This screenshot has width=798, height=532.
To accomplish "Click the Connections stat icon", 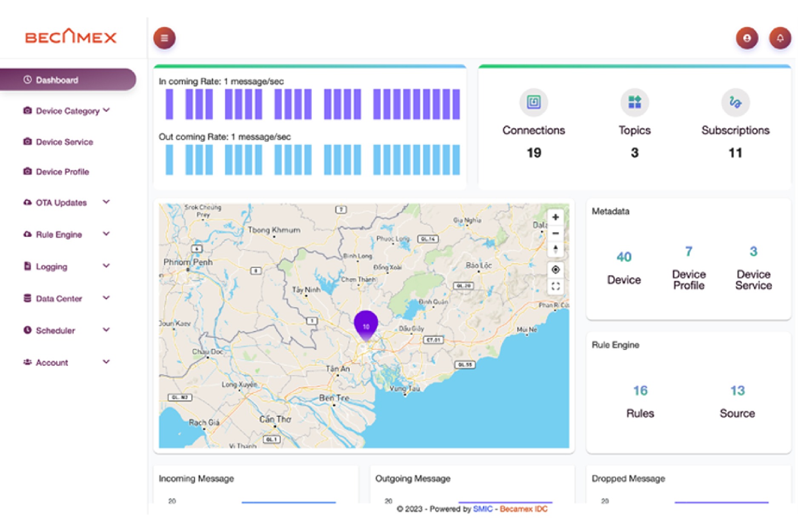I will 533,102.
